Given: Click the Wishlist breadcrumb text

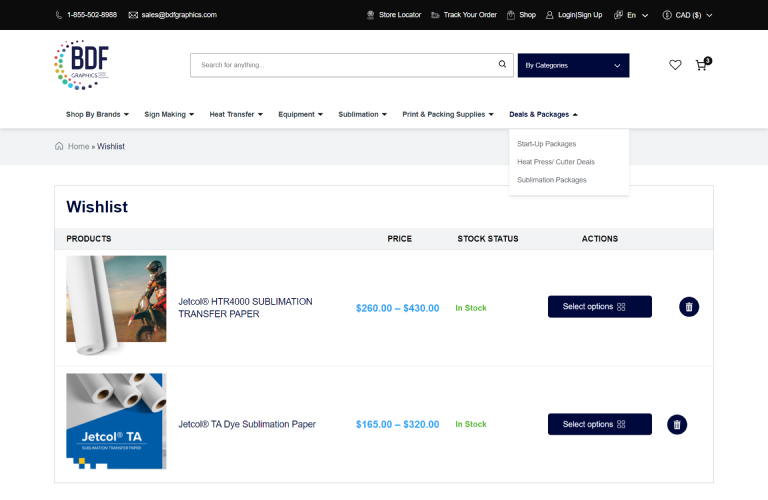Looking at the screenshot, I should pyautogui.click(x=111, y=146).
